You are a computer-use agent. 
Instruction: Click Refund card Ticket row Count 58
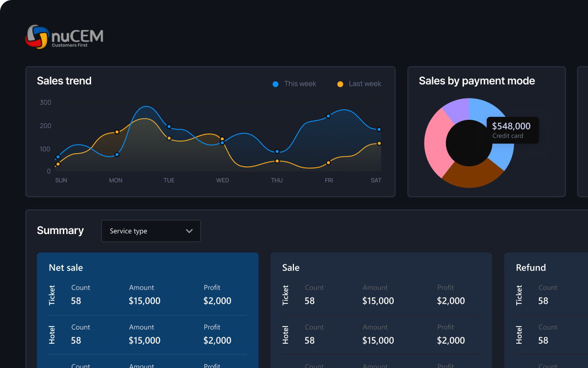pyautogui.click(x=543, y=301)
